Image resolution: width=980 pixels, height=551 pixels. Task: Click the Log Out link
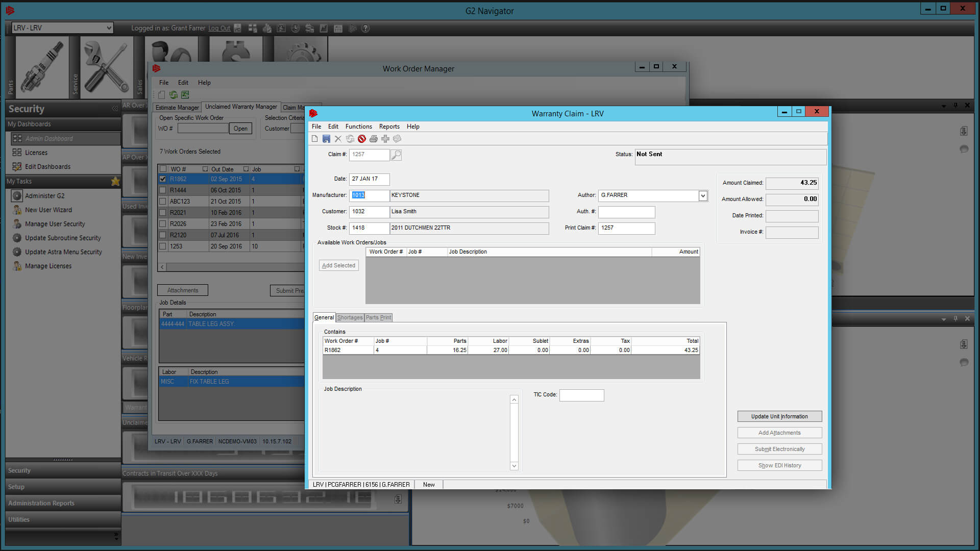pos(219,29)
